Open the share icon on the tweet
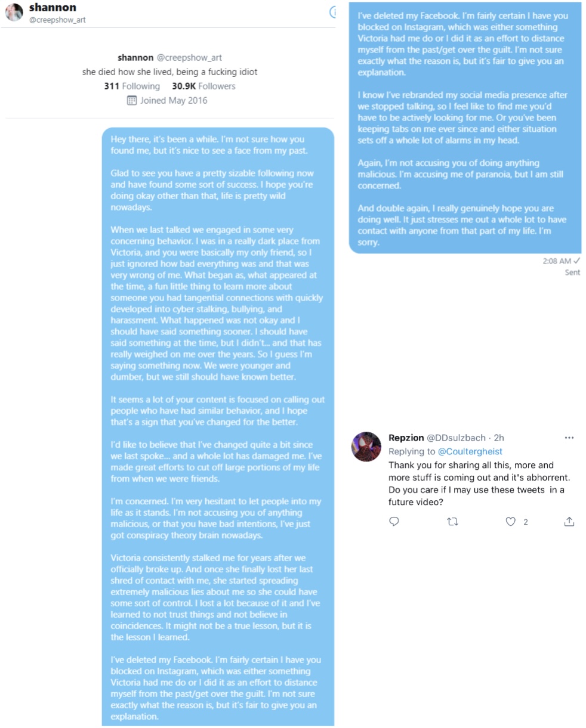The height and width of the screenshot is (728, 586). pos(569,522)
